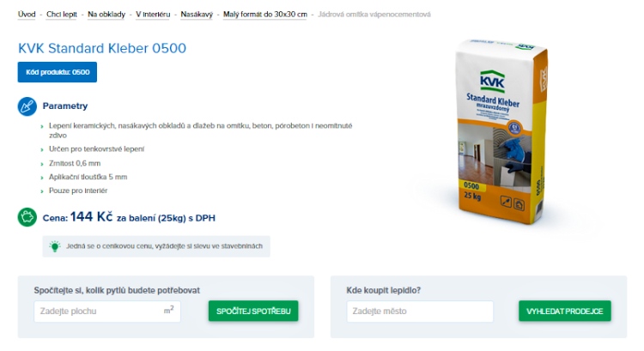
Task: Go to Chci lepit breadcrumb
Action: [x=62, y=15]
